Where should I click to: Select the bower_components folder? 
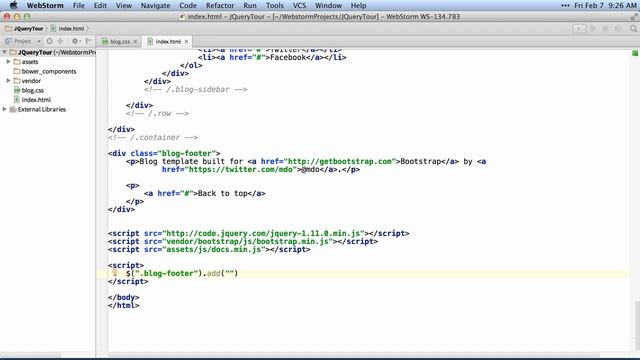[x=49, y=71]
